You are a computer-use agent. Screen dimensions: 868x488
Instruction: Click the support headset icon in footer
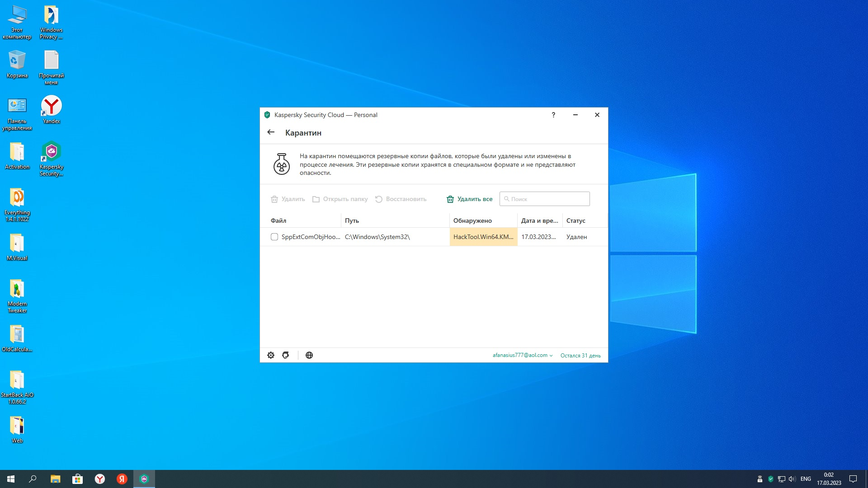pyautogui.click(x=286, y=355)
